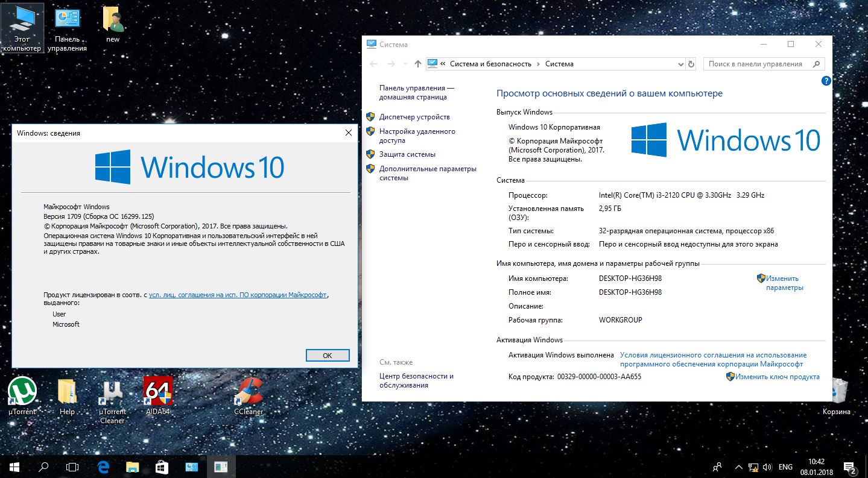Screen dimensions: 868x478
Task: Open 'Дополнительные параметры системы' link
Action: click(428, 174)
